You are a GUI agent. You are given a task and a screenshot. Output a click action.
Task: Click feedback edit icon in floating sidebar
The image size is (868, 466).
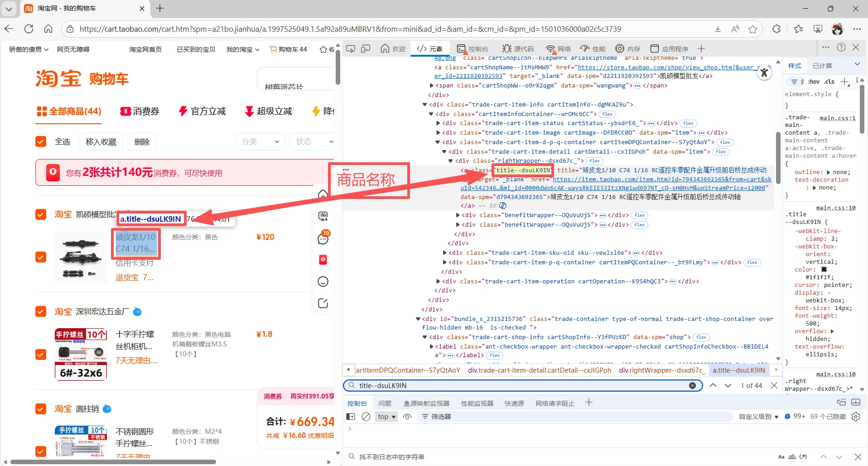323,303
